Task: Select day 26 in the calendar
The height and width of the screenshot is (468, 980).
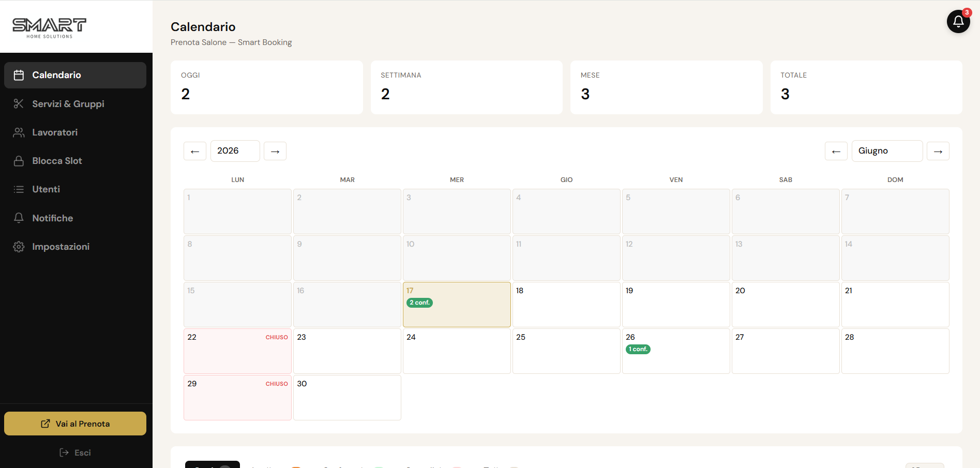Action: [676, 351]
